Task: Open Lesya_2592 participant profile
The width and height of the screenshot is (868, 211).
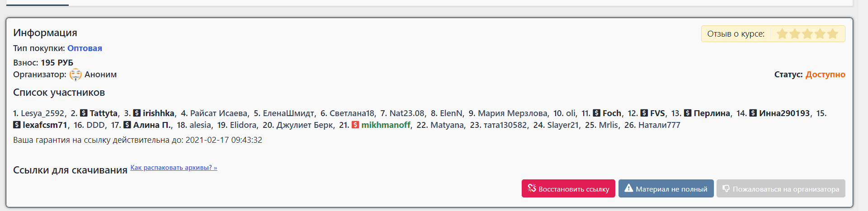Action: click(42, 113)
